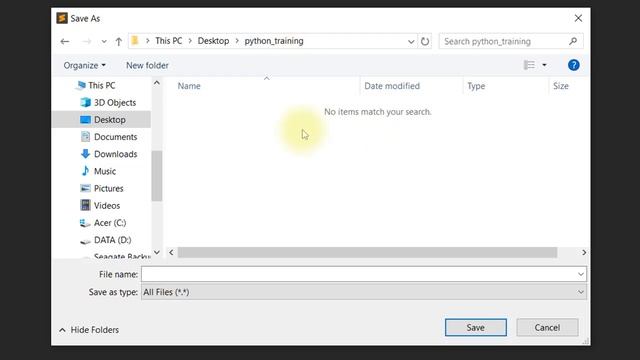Viewport: 640px width, 360px height.
Task: Select This PC in address breadcrumb
Action: 169,41
